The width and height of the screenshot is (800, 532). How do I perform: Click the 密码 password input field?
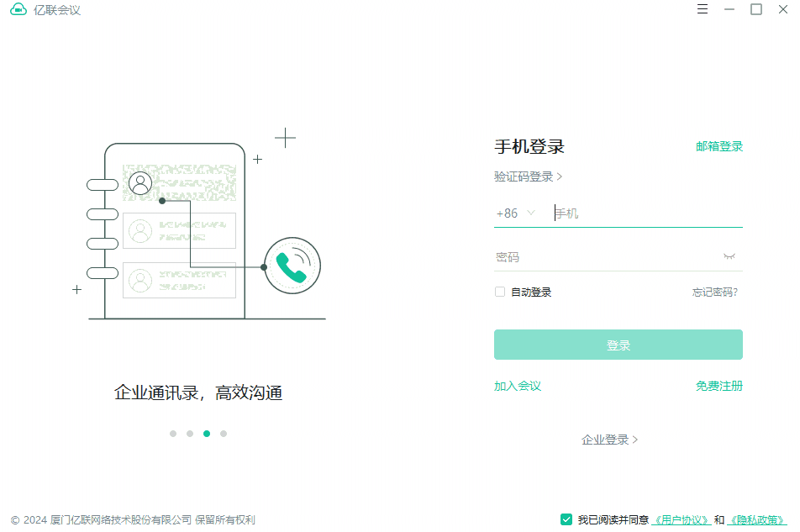[x=605, y=256]
